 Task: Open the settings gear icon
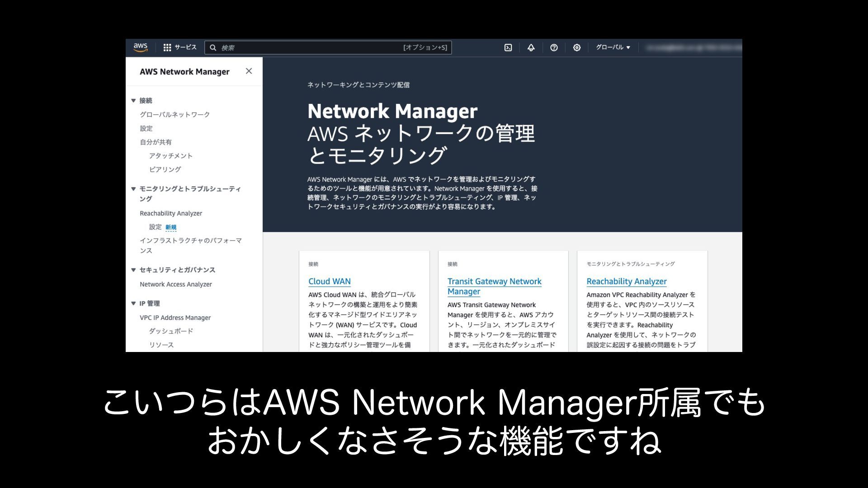(577, 47)
